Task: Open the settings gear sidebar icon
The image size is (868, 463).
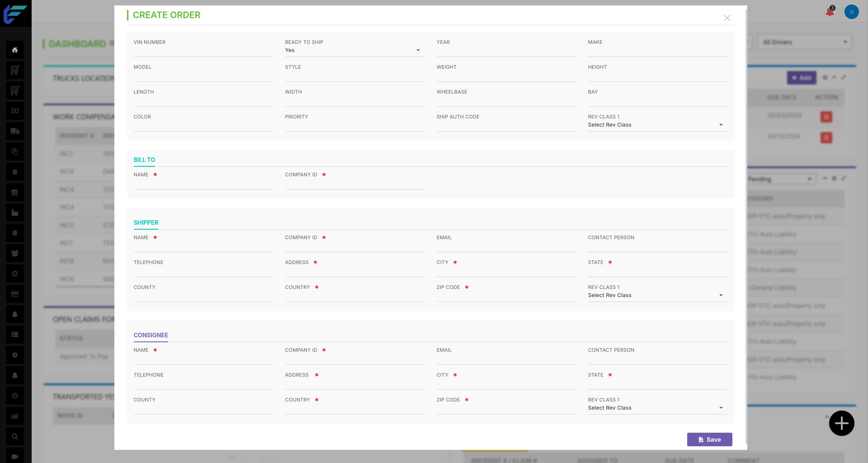Action: click(15, 355)
